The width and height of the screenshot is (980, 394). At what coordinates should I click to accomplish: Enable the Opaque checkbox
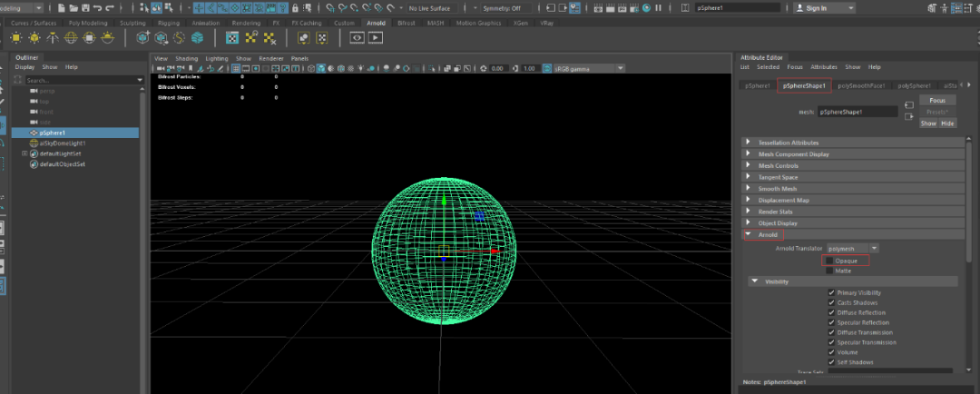(828, 261)
